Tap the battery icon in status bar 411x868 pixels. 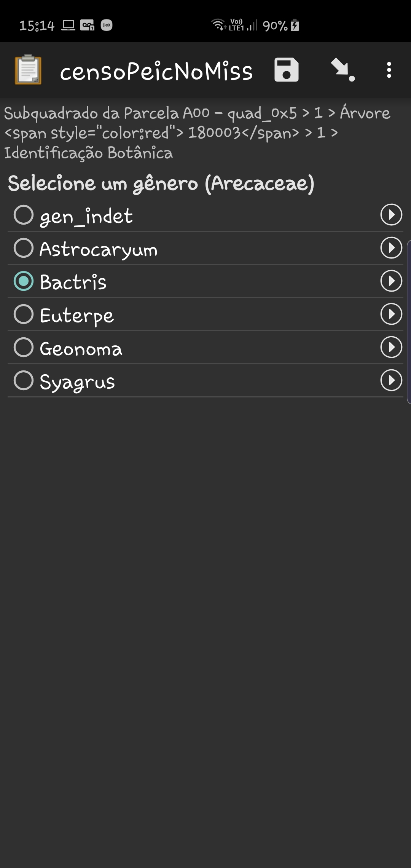295,25
